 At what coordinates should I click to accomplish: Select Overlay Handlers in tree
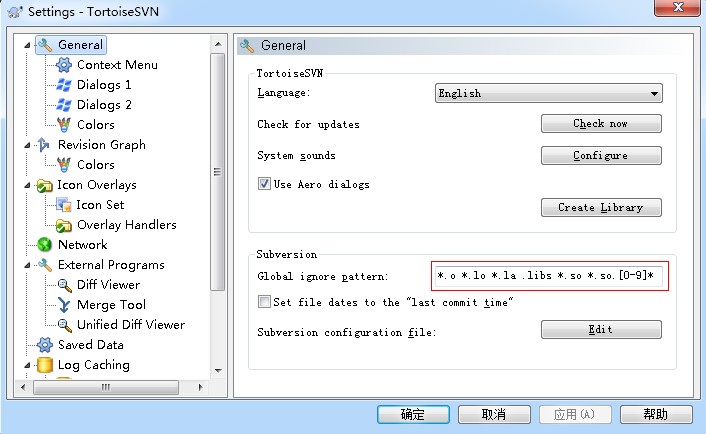click(127, 225)
